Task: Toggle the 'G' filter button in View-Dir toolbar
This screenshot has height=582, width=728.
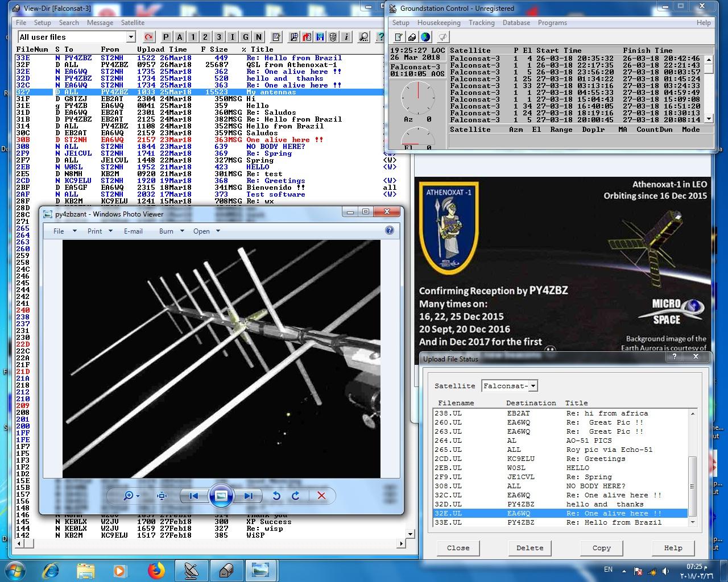Action: [x=245, y=38]
